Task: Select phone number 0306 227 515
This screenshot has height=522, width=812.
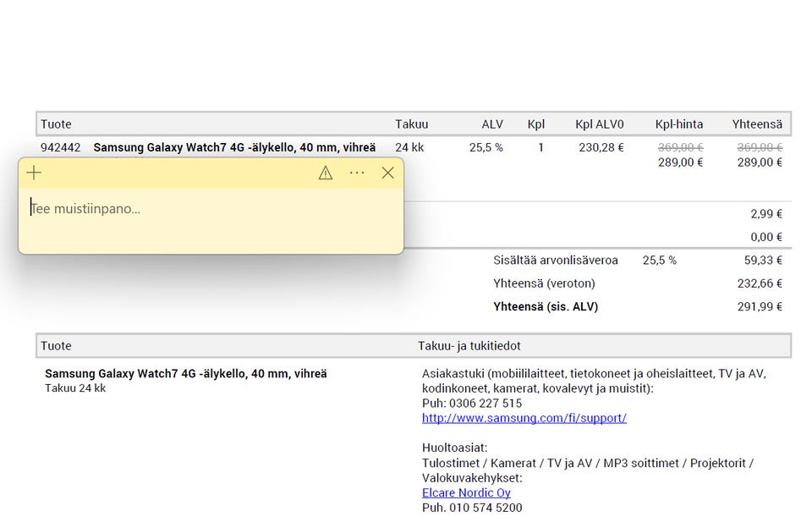Action: click(x=486, y=404)
